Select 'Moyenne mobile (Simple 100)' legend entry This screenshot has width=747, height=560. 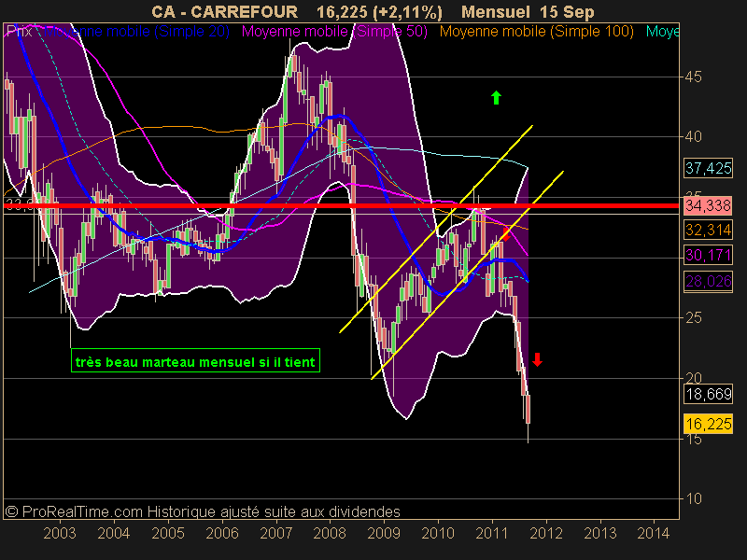click(x=536, y=32)
